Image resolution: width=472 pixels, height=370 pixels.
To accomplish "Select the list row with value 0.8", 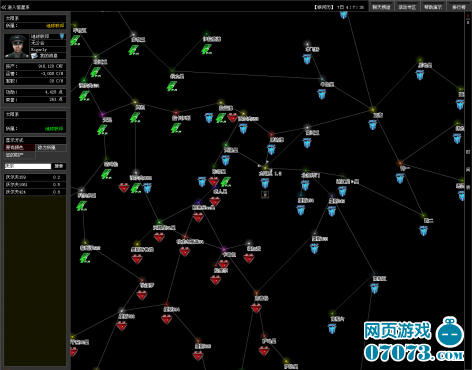I will tap(35, 192).
